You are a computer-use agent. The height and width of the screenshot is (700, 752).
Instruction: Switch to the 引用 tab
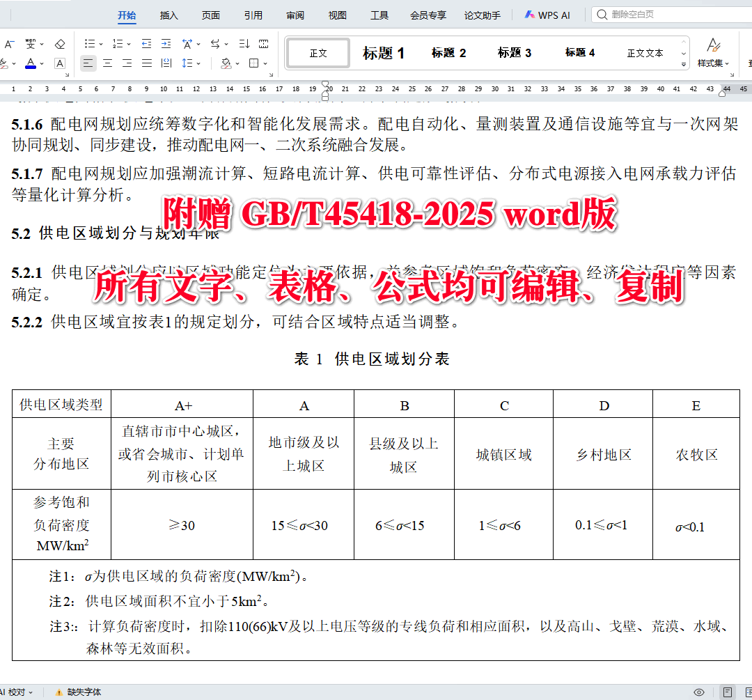click(253, 15)
